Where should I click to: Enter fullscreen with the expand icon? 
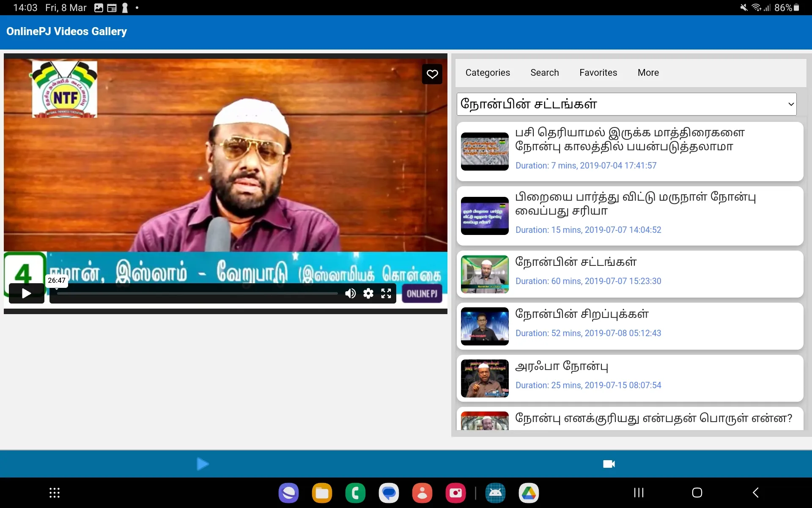click(386, 293)
